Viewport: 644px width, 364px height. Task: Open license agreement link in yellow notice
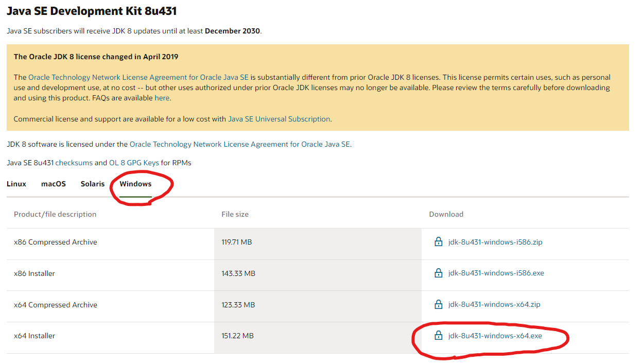coord(138,77)
